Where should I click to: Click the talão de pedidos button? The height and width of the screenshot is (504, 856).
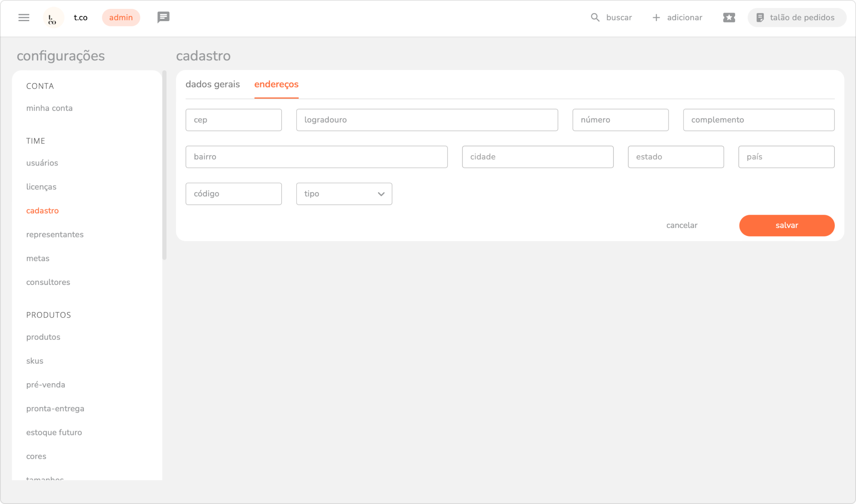(796, 17)
